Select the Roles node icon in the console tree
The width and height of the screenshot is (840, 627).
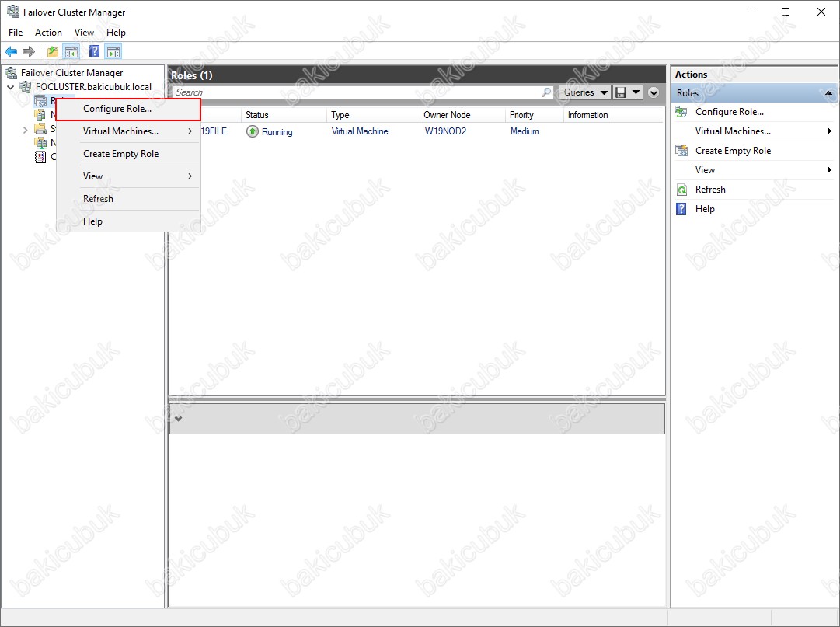pyautogui.click(x=40, y=101)
